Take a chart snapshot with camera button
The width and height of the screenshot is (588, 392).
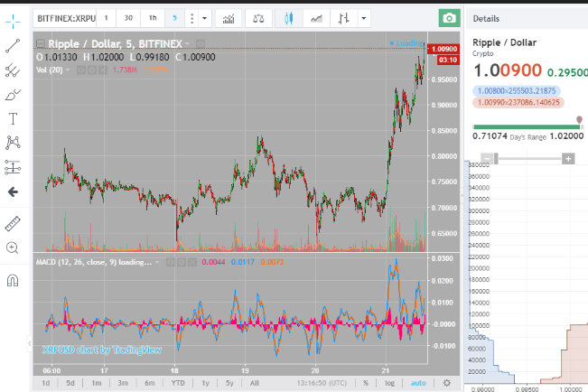[x=449, y=18]
